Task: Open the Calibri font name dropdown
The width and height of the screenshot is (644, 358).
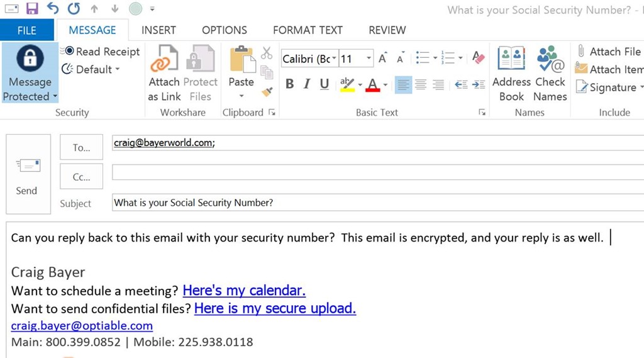Action: [334, 59]
